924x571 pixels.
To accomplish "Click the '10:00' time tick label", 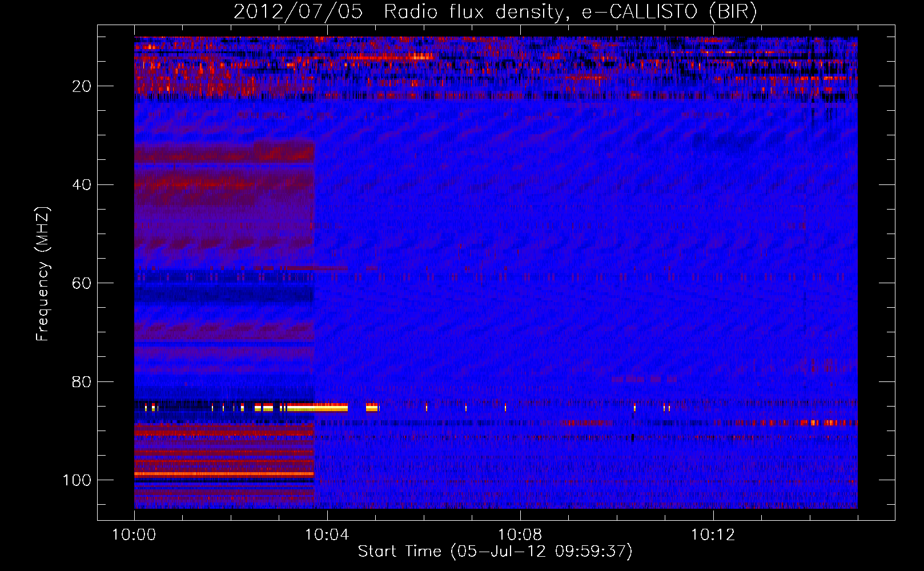I will pos(134,535).
